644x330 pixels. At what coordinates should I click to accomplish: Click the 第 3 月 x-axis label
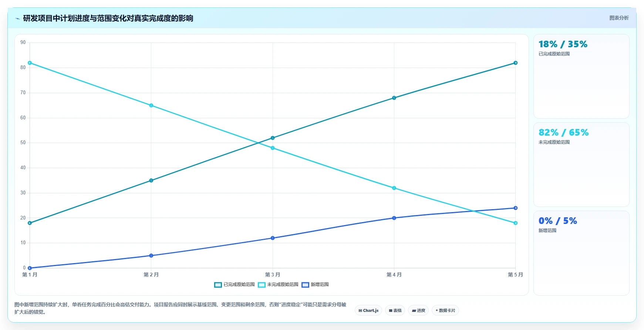[273, 275]
